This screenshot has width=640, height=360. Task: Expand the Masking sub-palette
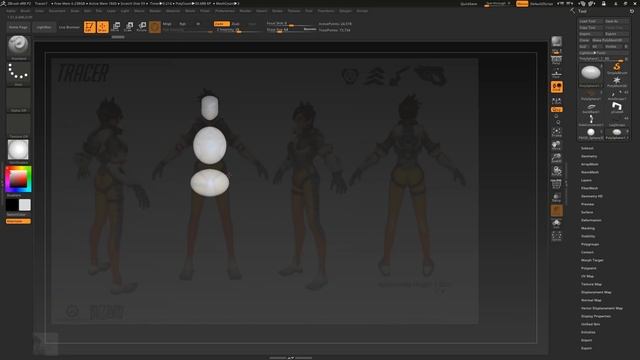click(588, 228)
